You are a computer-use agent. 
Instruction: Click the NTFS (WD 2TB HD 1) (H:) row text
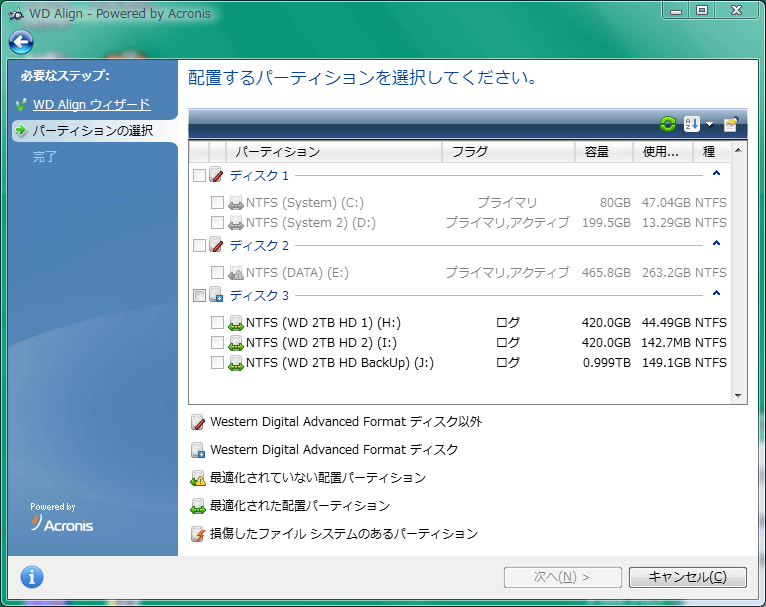click(x=323, y=323)
